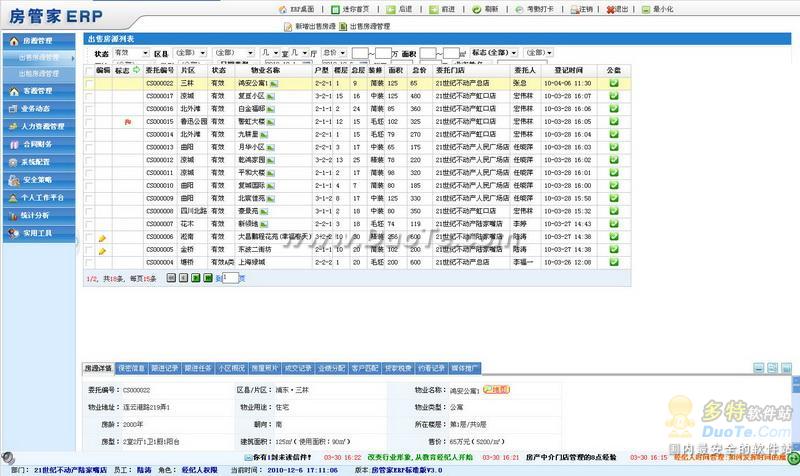Tick the checkbox for listing CS000022
The image size is (800, 476).
click(90, 84)
